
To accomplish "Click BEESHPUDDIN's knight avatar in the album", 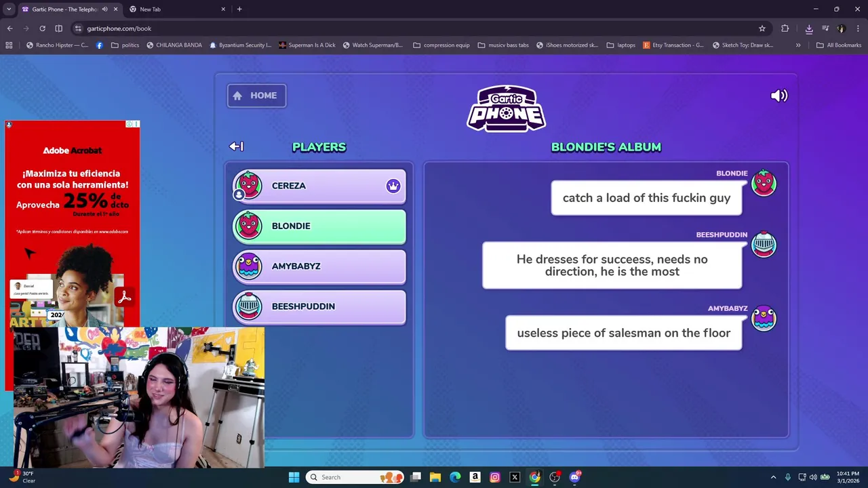I will [x=764, y=245].
